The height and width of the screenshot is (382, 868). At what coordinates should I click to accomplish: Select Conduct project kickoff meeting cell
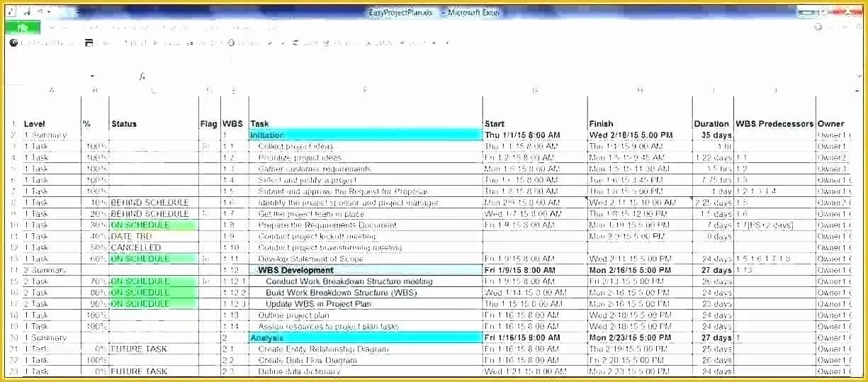coord(366,237)
